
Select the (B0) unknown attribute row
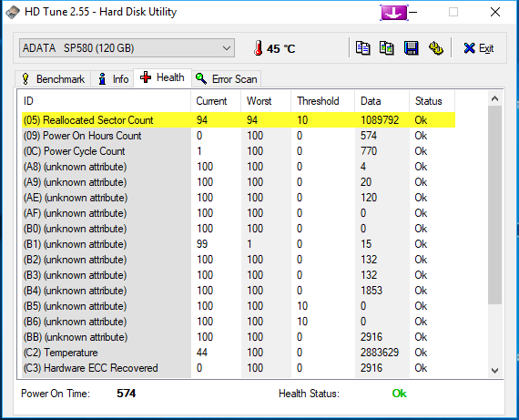coord(239,229)
